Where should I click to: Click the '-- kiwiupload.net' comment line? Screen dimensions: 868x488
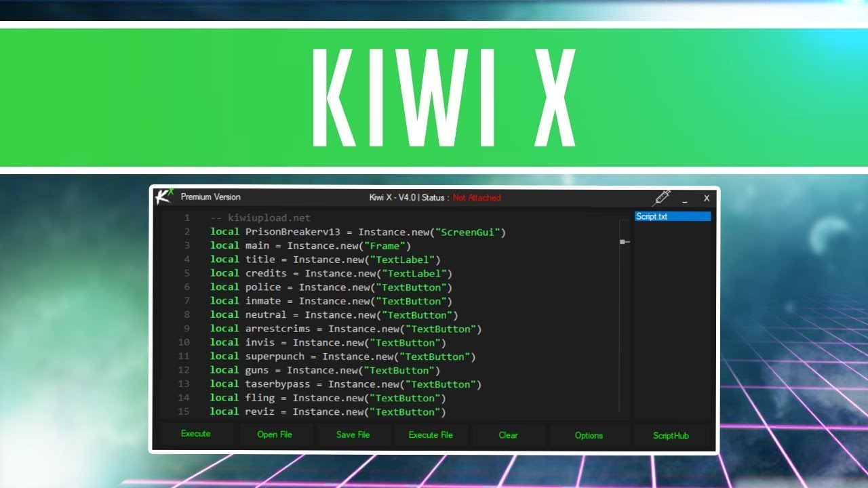pyautogui.click(x=260, y=218)
